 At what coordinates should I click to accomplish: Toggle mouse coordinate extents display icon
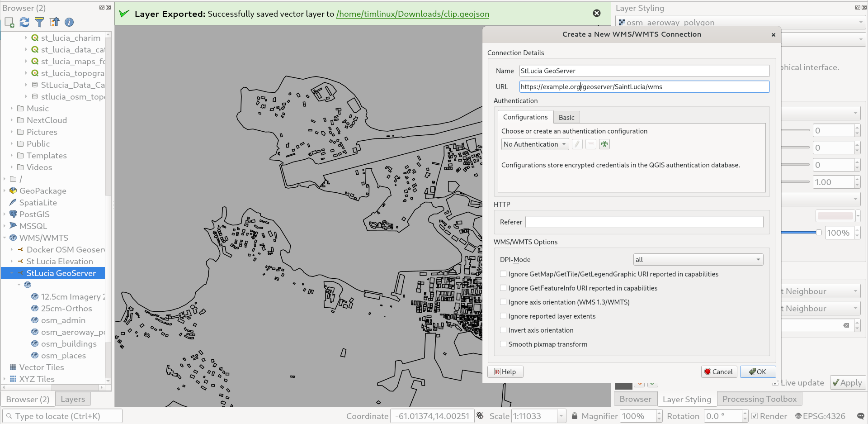point(480,416)
